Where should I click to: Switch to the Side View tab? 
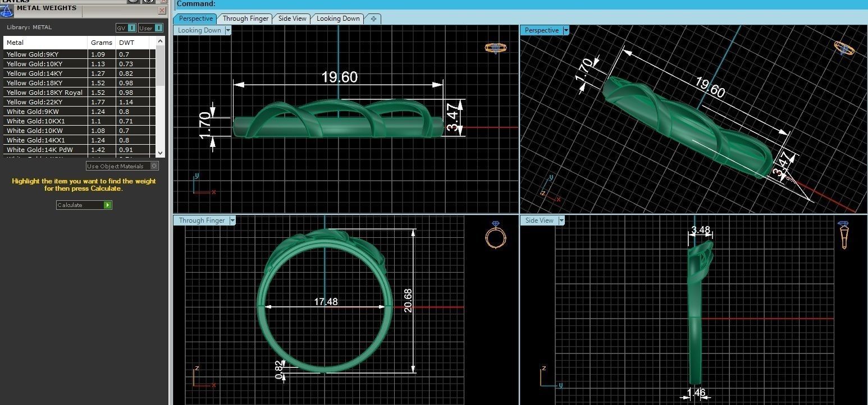coord(293,19)
